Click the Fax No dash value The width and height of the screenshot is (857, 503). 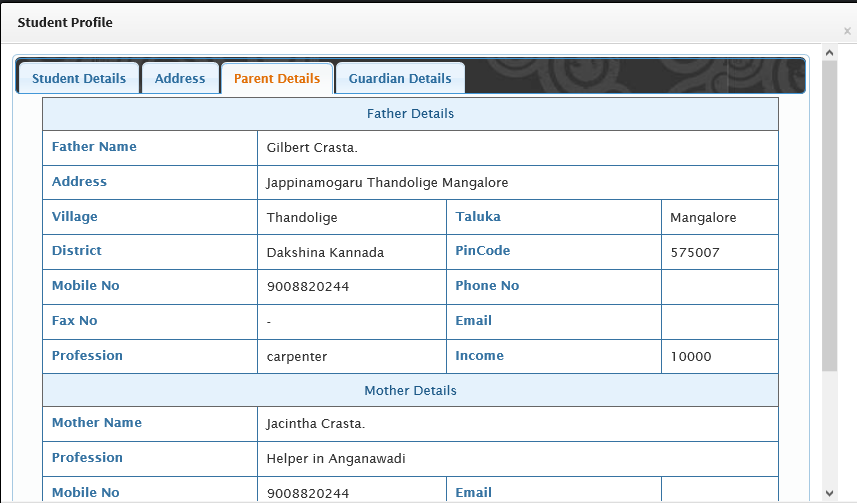[x=269, y=322]
